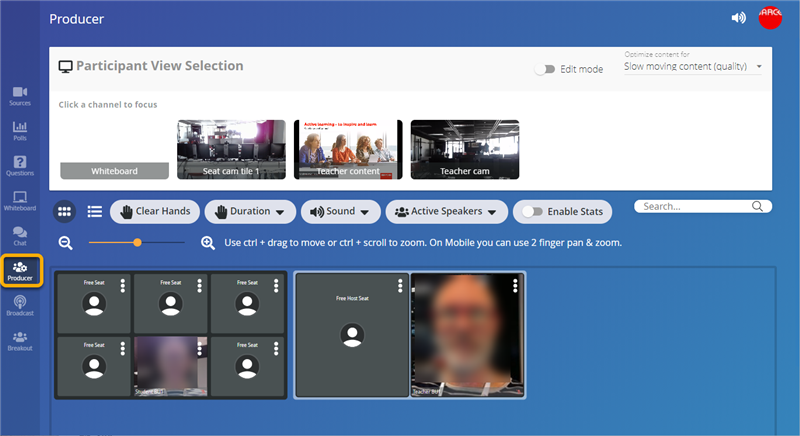Open the three-dot menu on teacher video tile
The image size is (800, 436).
pos(515,286)
